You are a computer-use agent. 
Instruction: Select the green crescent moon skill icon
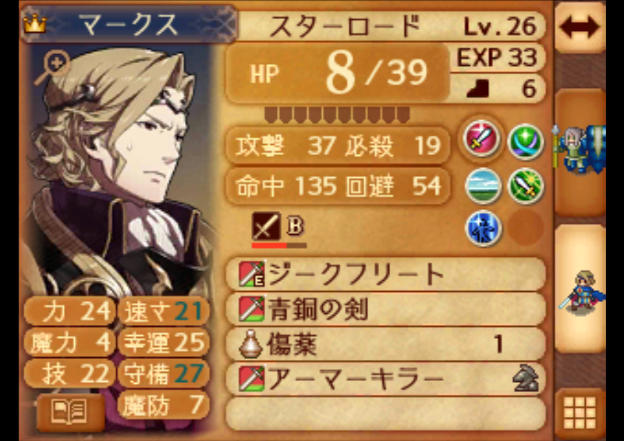click(526, 142)
